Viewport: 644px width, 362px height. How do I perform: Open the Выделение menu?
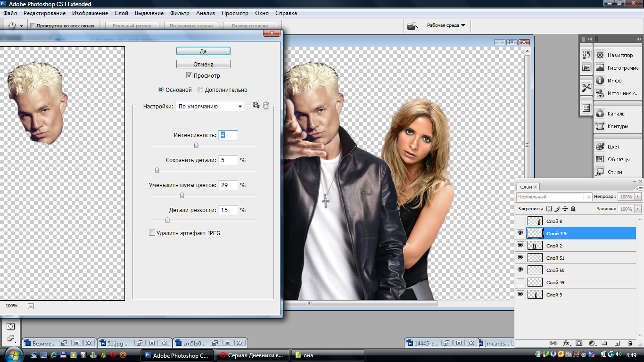149,13
